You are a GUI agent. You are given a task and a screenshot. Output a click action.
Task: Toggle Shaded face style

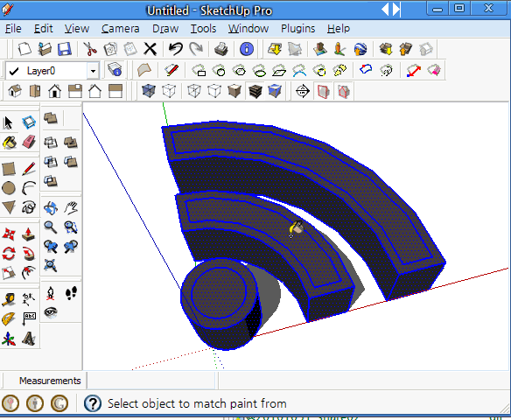234,91
